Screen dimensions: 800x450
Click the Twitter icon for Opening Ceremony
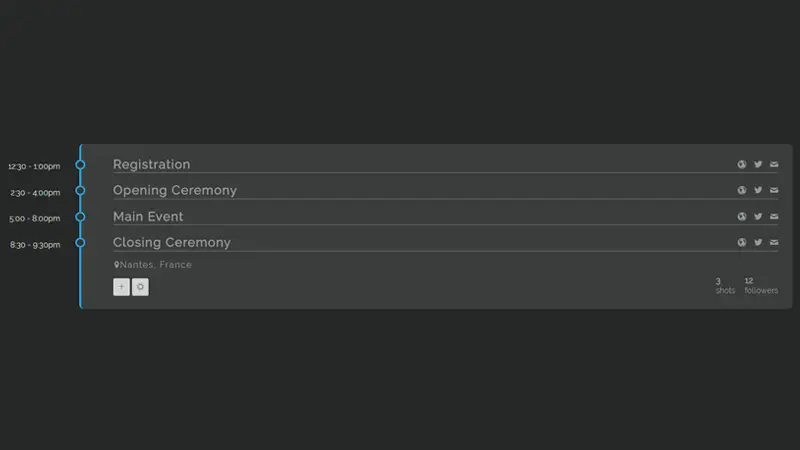(758, 191)
